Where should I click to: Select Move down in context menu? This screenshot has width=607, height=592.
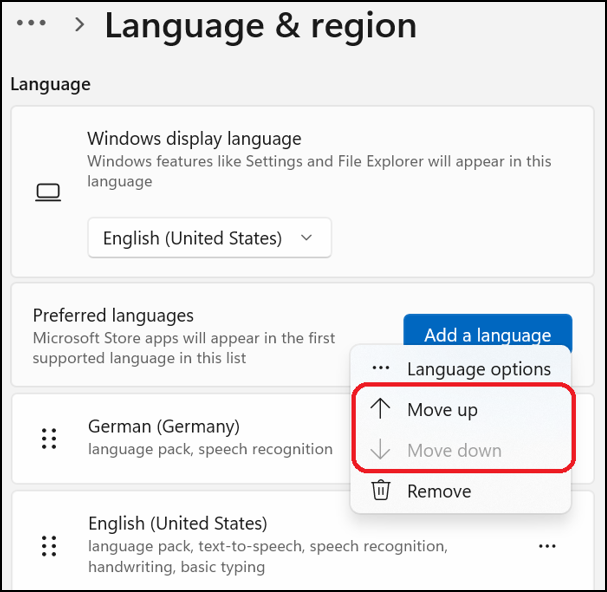pos(454,451)
